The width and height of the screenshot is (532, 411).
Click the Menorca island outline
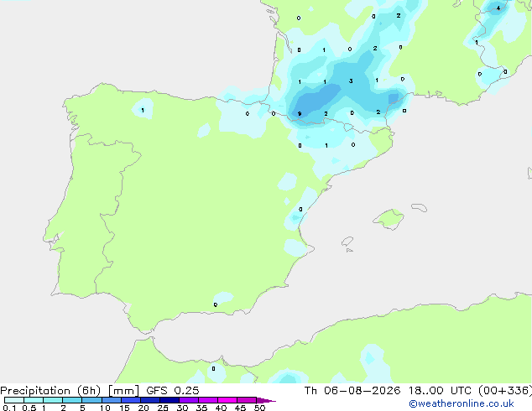(x=420, y=207)
